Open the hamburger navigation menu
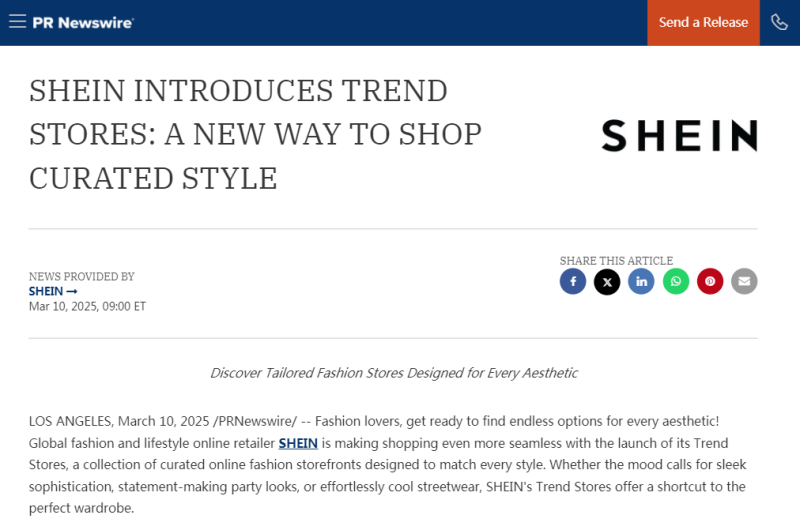This screenshot has width=800, height=530. pyautogui.click(x=17, y=22)
